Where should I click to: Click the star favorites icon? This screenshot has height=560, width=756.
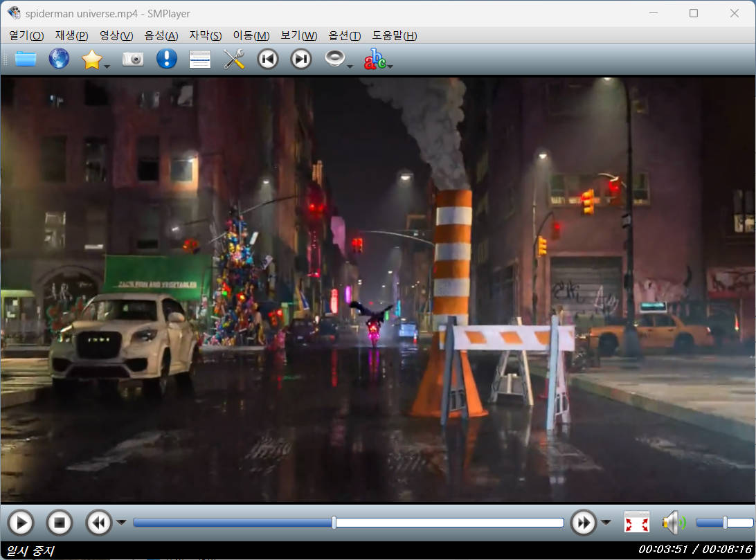(x=91, y=60)
